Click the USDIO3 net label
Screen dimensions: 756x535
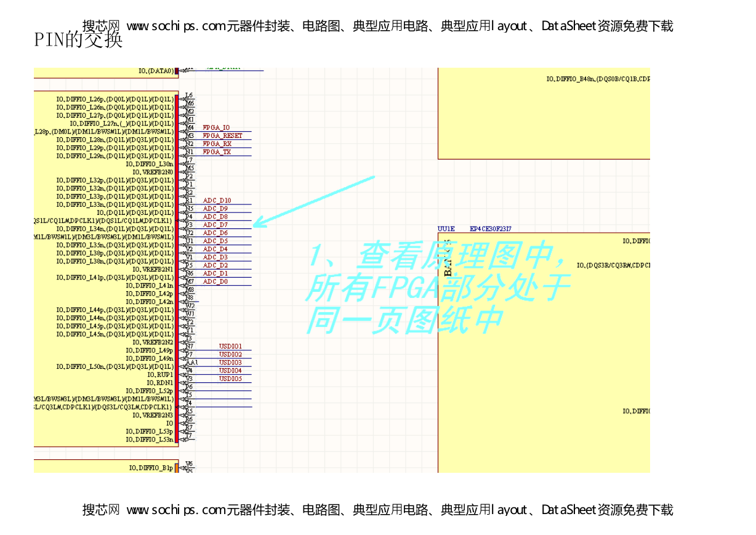tap(231, 363)
